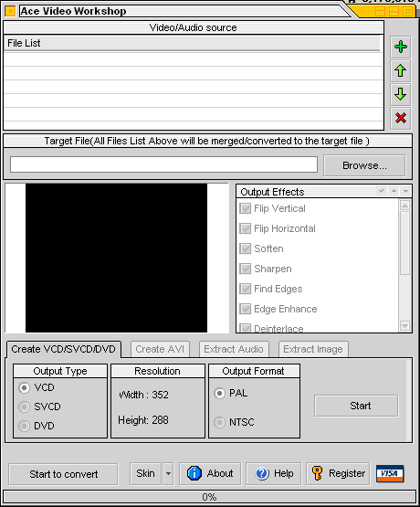Select the SVCD output type
This screenshot has width=420, height=507.
point(25,407)
